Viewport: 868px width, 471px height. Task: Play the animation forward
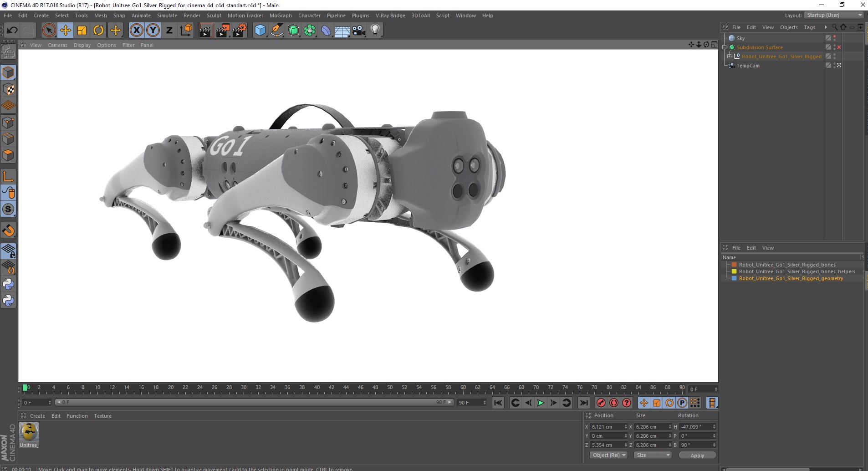541,403
